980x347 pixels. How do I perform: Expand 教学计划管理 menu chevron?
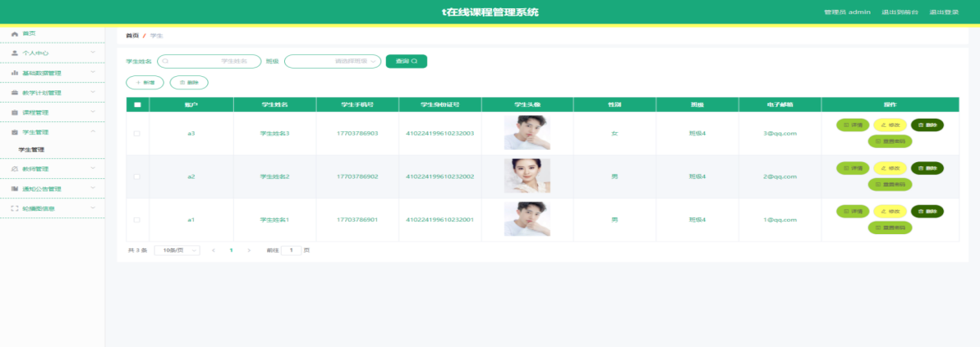(x=93, y=92)
